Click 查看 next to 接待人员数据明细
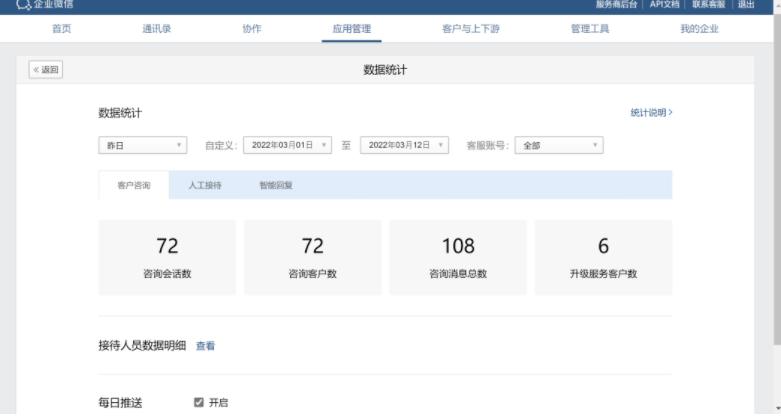781x417 pixels. tap(205, 346)
